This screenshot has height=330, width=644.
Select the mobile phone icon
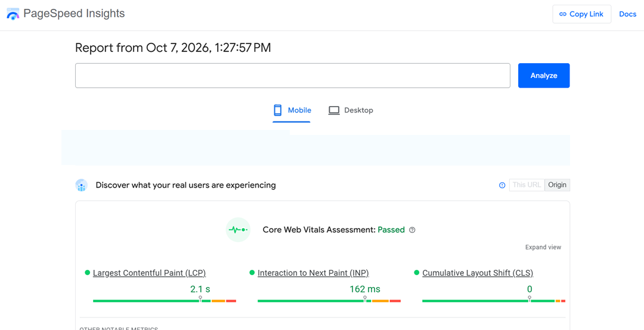click(x=278, y=110)
